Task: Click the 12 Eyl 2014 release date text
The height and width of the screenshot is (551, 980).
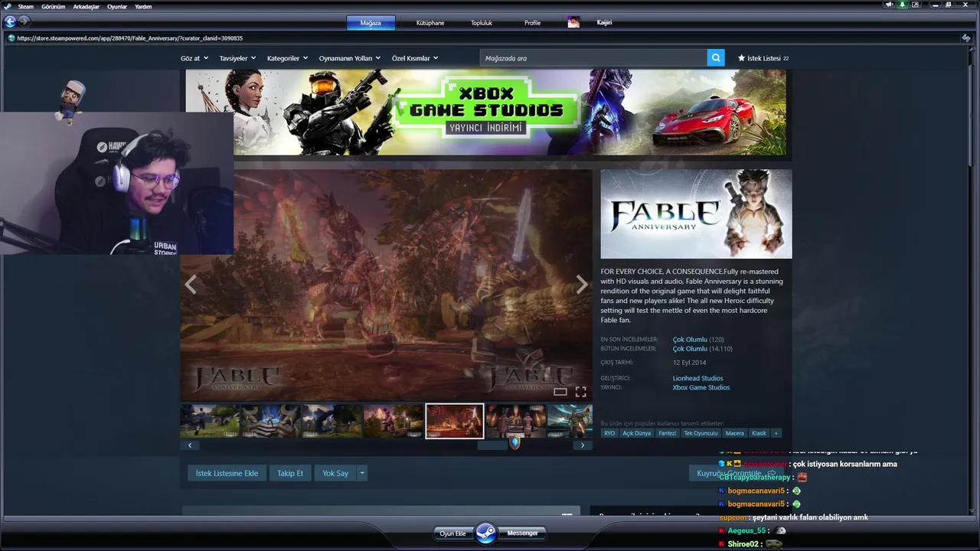Action: tap(689, 363)
